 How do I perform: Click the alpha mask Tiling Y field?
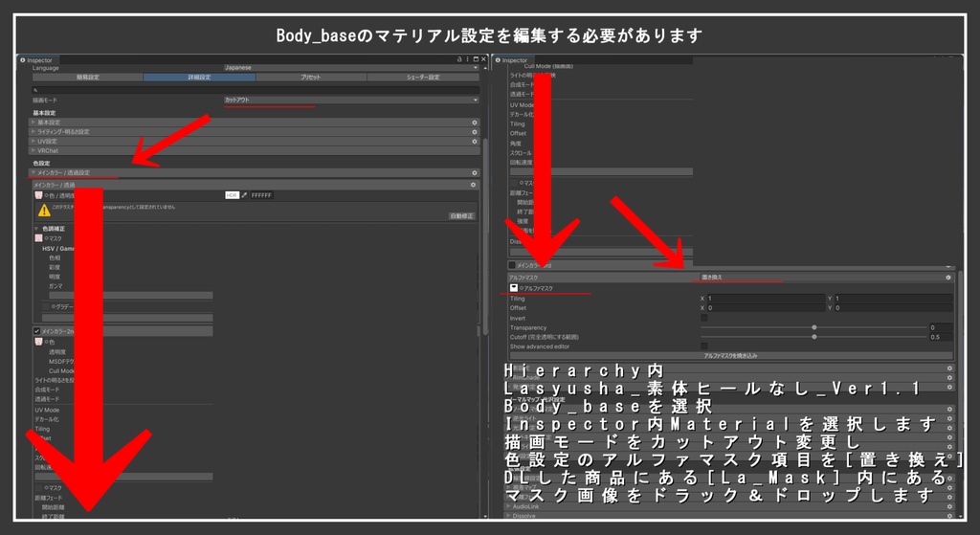pos(894,299)
